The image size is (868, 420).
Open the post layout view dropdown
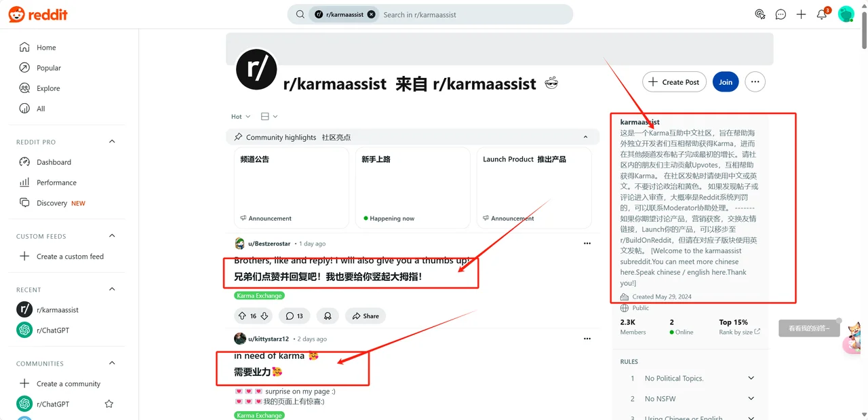coord(269,117)
